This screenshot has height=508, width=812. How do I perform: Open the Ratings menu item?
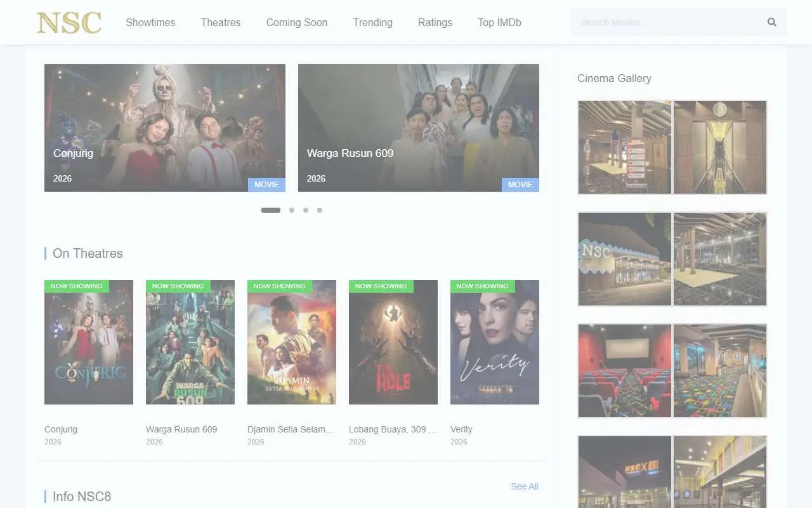pyautogui.click(x=435, y=22)
